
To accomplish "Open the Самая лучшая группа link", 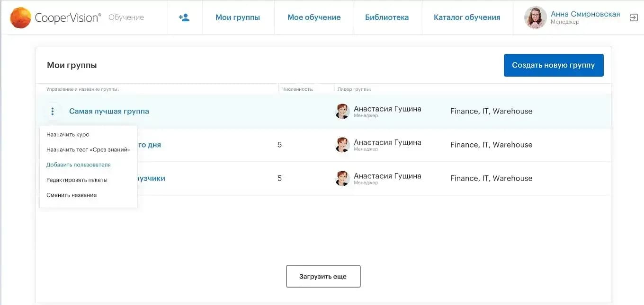I will (x=109, y=112).
